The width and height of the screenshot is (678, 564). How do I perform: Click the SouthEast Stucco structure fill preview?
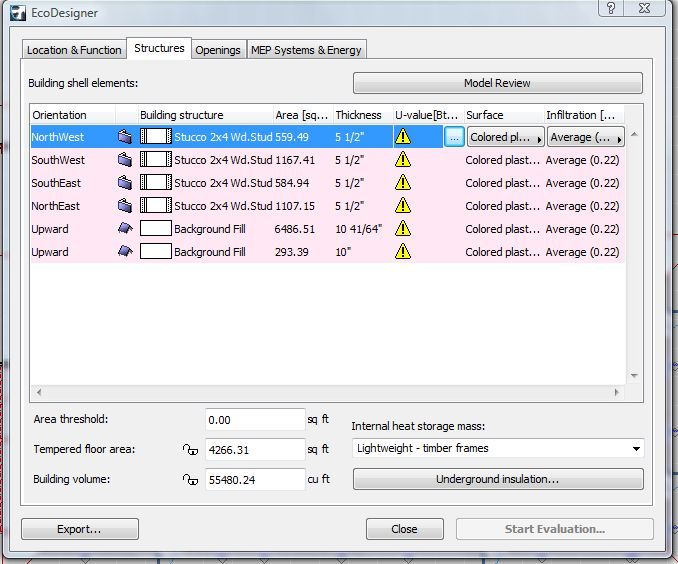[x=156, y=183]
